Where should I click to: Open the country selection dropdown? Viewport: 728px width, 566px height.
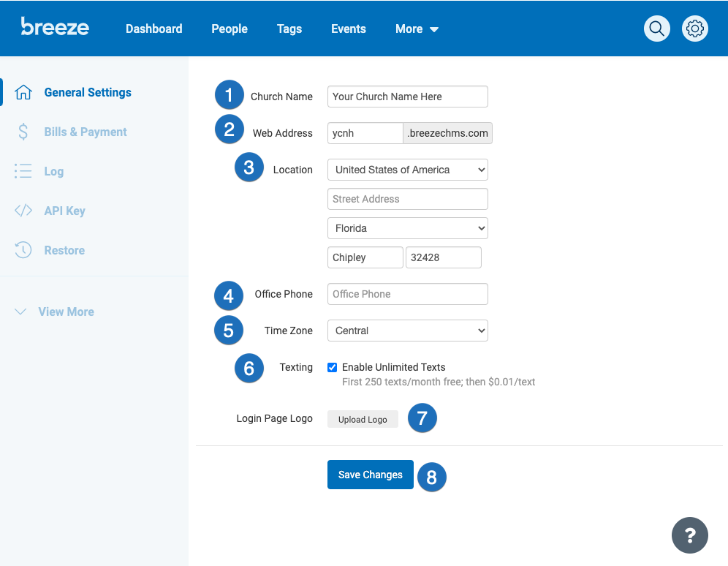click(x=407, y=169)
